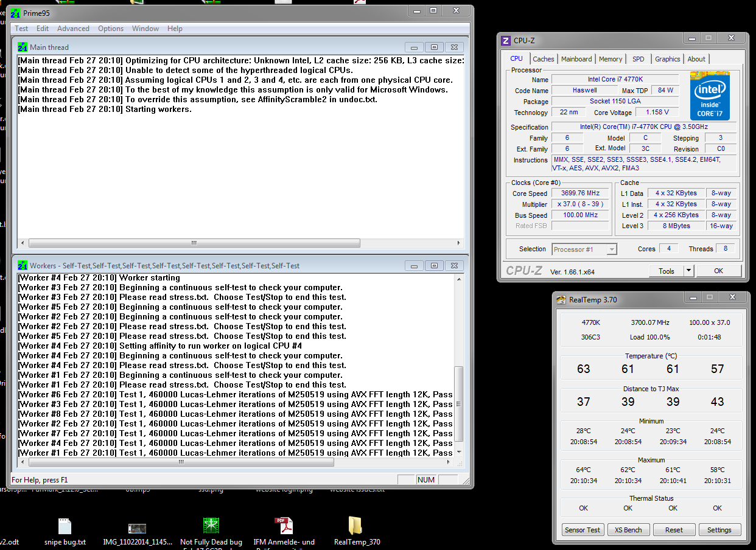This screenshot has height=550, width=756.
Task: Click 'Worker #4 ... Worker starting' log line
Action: coord(99,277)
